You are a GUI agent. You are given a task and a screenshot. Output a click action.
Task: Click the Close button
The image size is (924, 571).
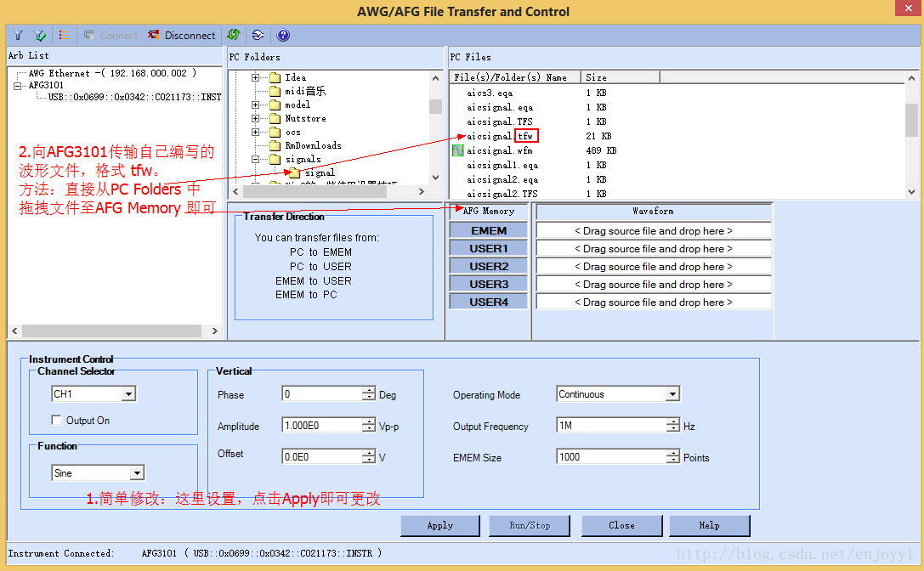[x=621, y=526]
